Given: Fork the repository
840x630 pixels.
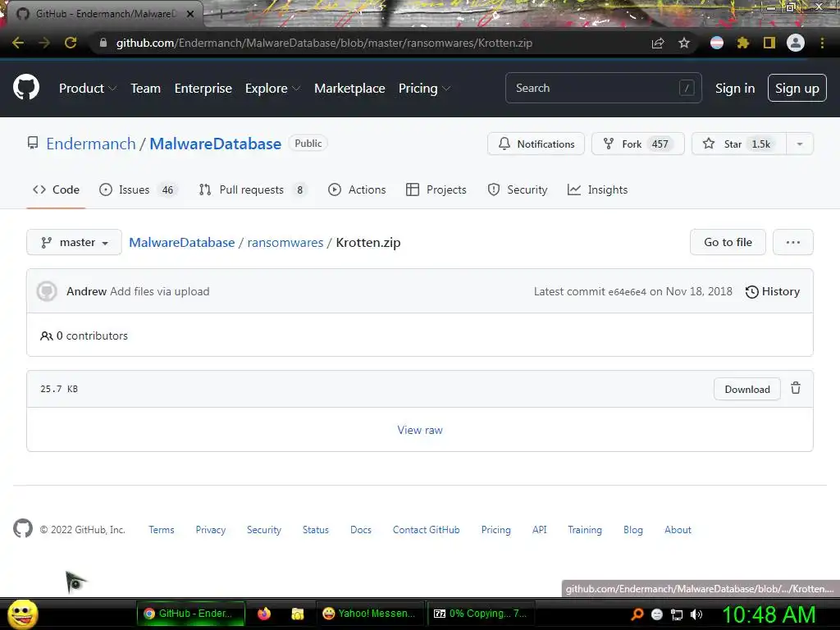Looking at the screenshot, I should tap(638, 144).
